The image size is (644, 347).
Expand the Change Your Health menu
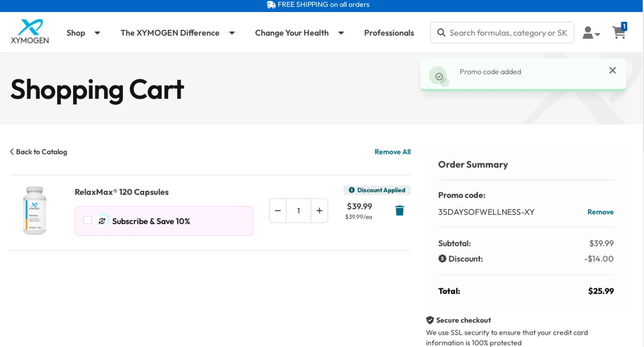click(x=300, y=33)
